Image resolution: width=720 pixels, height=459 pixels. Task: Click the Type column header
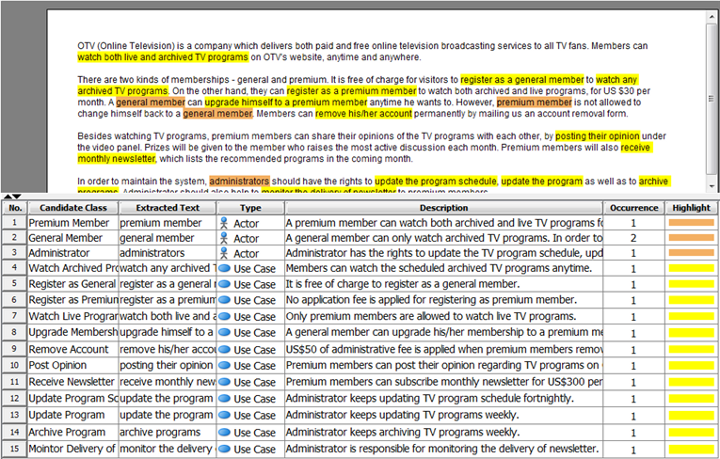point(250,208)
